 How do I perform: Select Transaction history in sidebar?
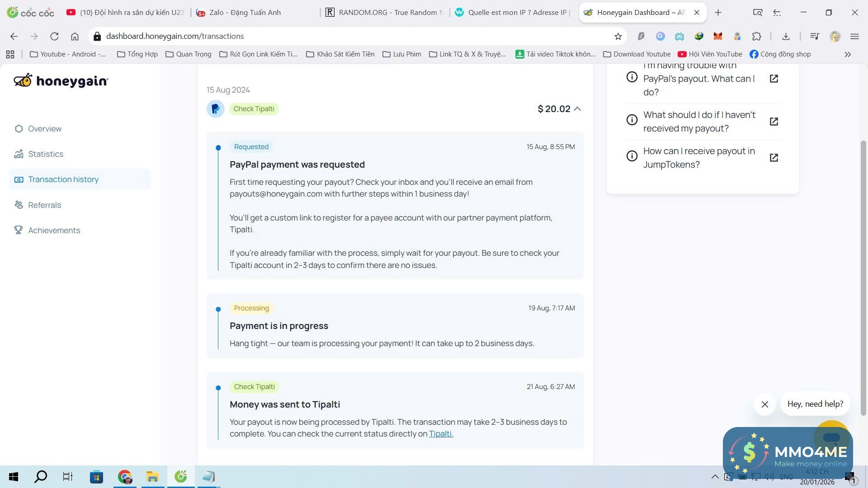pos(63,179)
